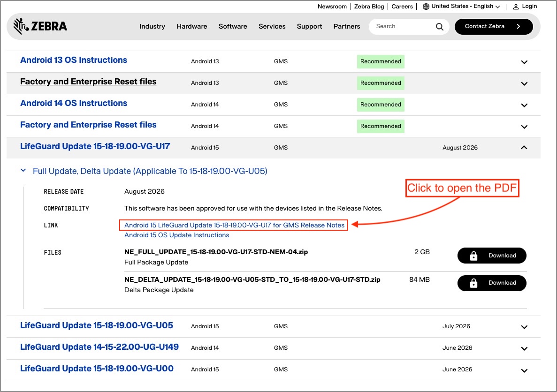The height and width of the screenshot is (392, 557).
Task: Open the Support menu
Action: coord(309,27)
